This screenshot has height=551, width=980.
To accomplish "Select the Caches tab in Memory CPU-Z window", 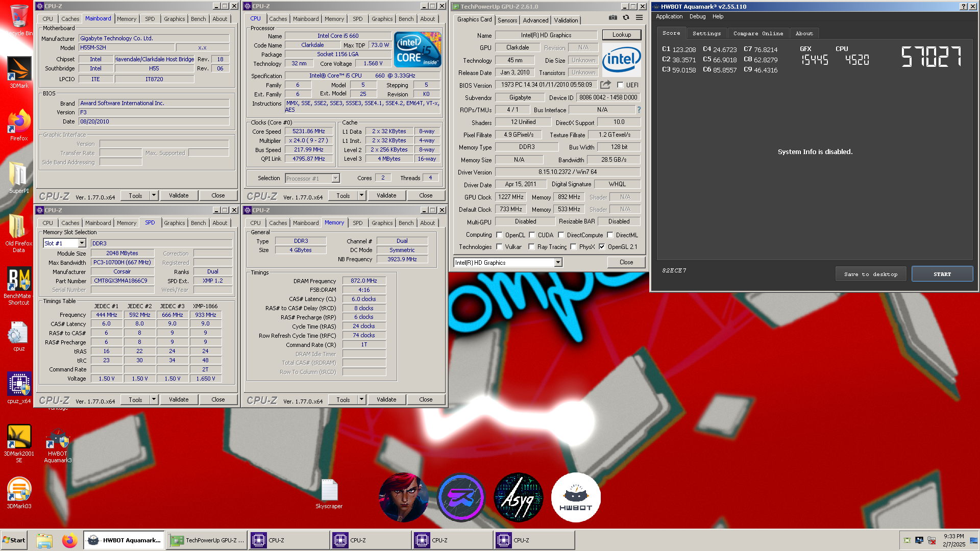I will click(x=278, y=223).
